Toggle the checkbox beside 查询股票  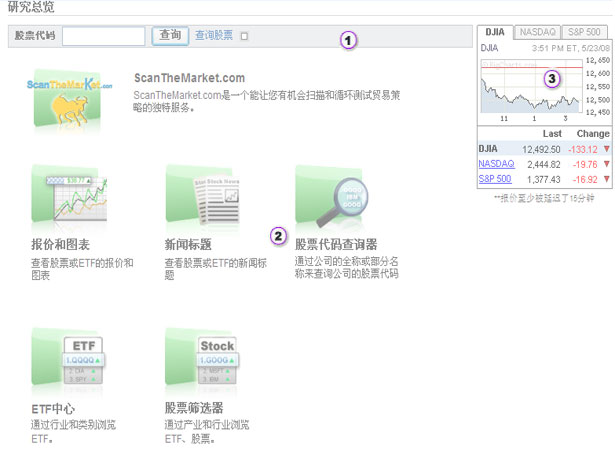click(x=244, y=36)
